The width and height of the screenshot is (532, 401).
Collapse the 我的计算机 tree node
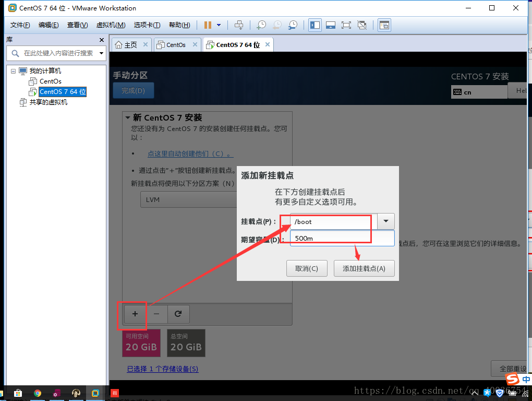pyautogui.click(x=13, y=72)
